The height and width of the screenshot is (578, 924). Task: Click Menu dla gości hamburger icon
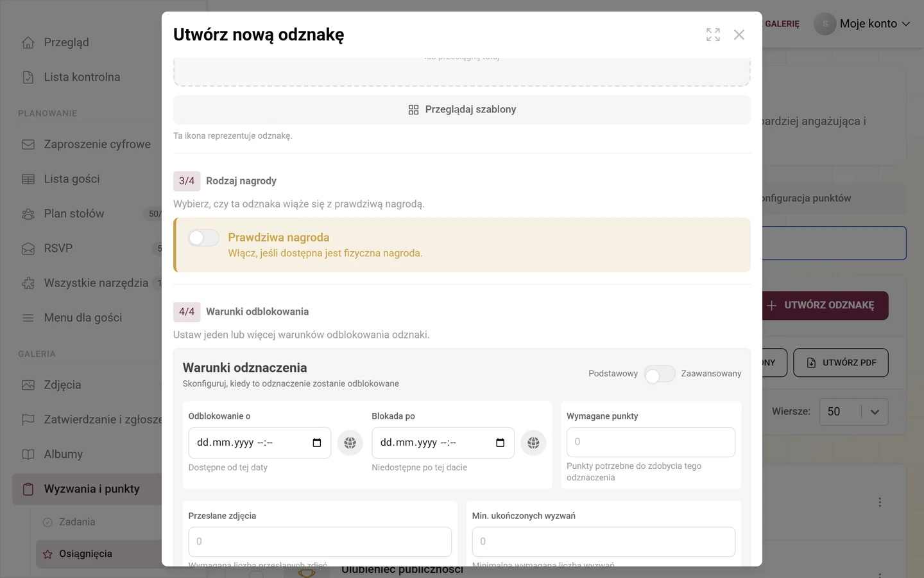tap(28, 318)
